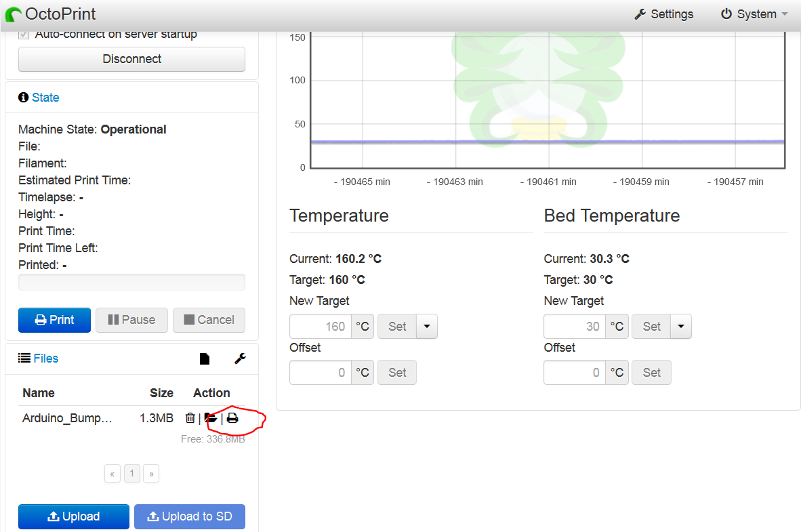Click the Name column header
This screenshot has width=801, height=532.
39,393
